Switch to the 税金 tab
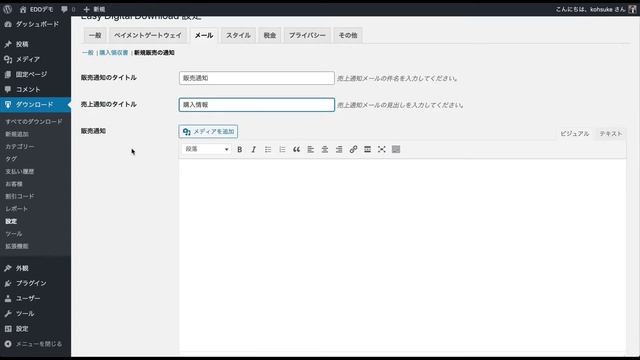Screen dimensions: 640x360 pyautogui.click(x=270, y=36)
